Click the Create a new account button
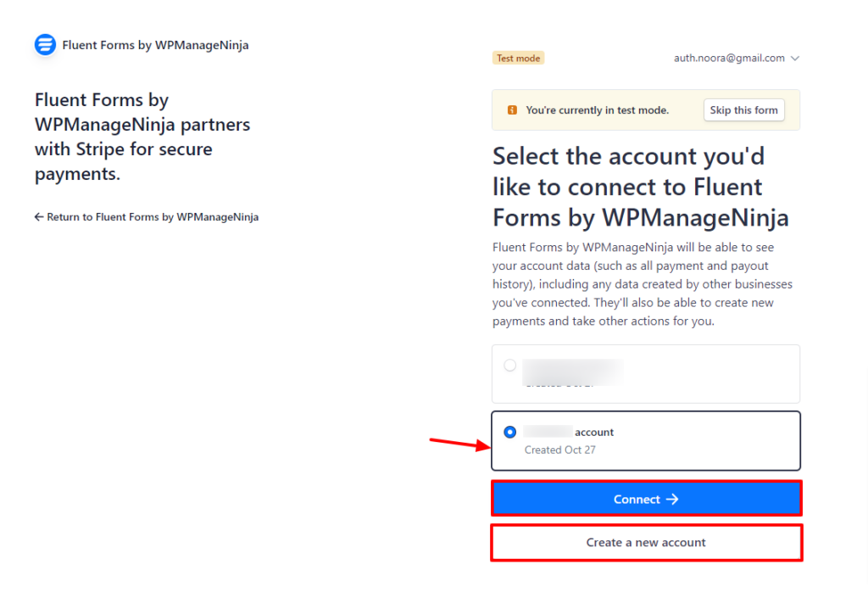Viewport: 868px width, 598px height. click(646, 543)
